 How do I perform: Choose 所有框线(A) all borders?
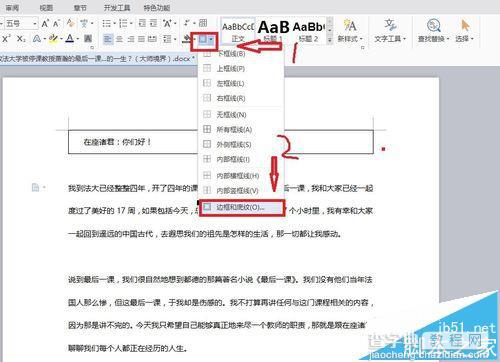click(241, 129)
